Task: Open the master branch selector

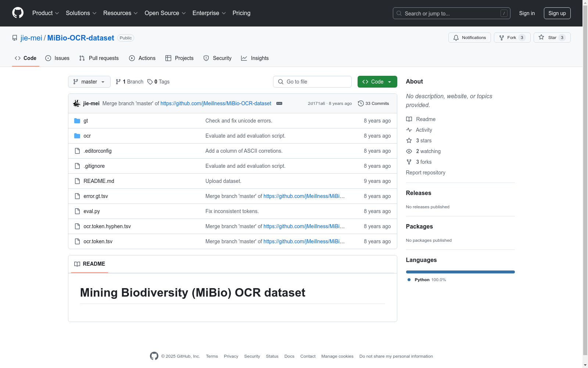Action: point(89,82)
